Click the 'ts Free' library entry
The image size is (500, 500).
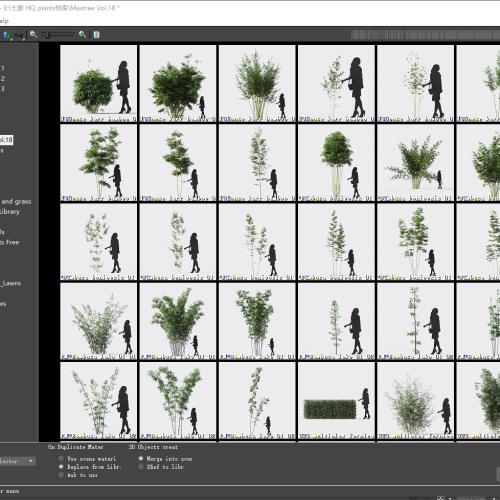10,242
